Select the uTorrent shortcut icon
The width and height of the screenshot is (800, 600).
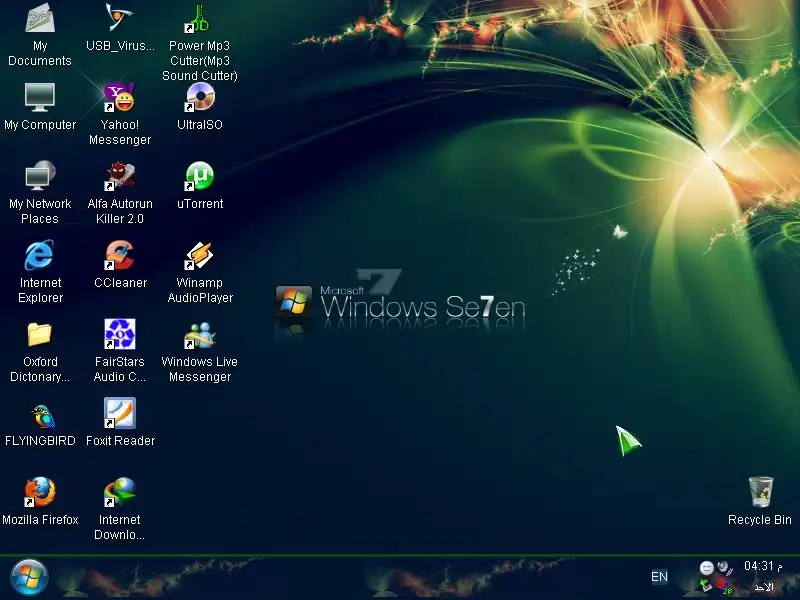199,176
